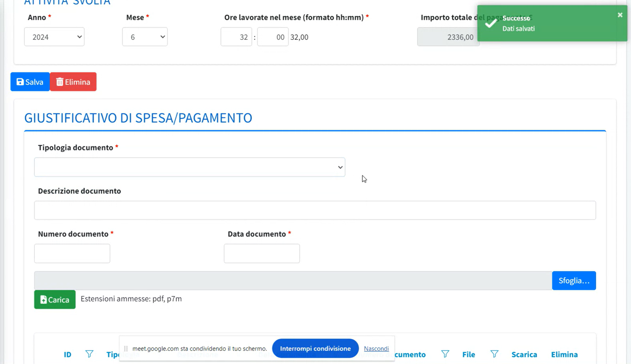Open the filter icon next to ID
Viewport: 631px width, 364px height.
tap(89, 354)
